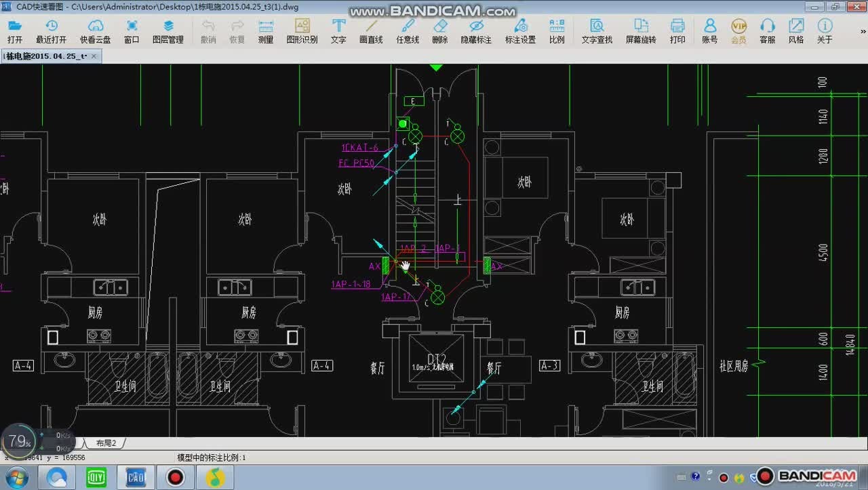This screenshot has width=868, height=490.
Task: Activate 图形识别 shape recognition
Action: tap(302, 31)
